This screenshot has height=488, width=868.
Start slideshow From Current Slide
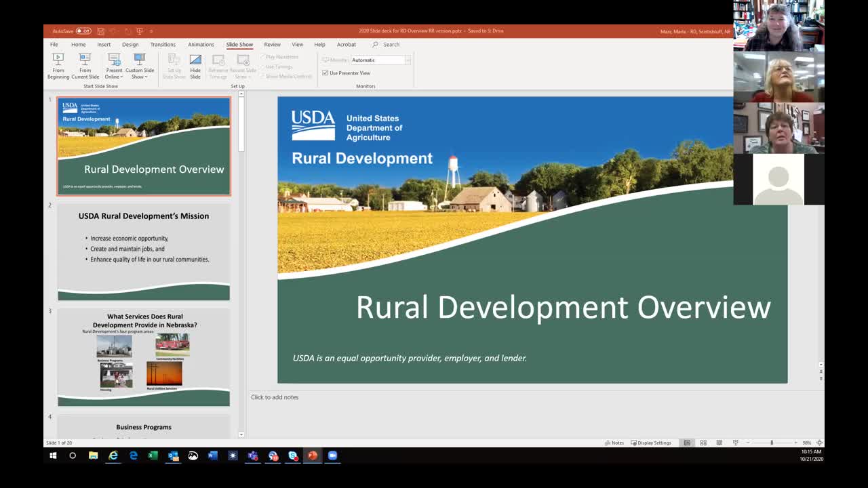click(x=85, y=66)
